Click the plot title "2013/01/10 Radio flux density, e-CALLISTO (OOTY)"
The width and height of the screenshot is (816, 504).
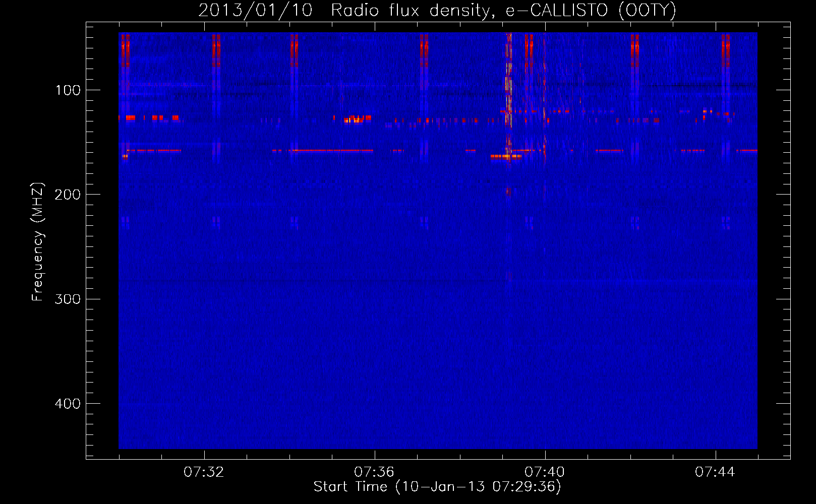pyautogui.click(x=437, y=10)
